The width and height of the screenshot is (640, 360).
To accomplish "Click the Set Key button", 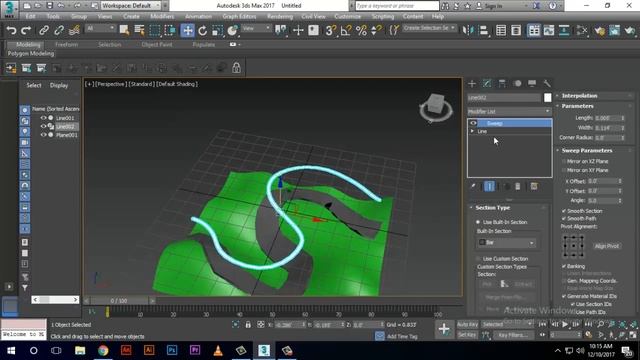I will 467,335.
